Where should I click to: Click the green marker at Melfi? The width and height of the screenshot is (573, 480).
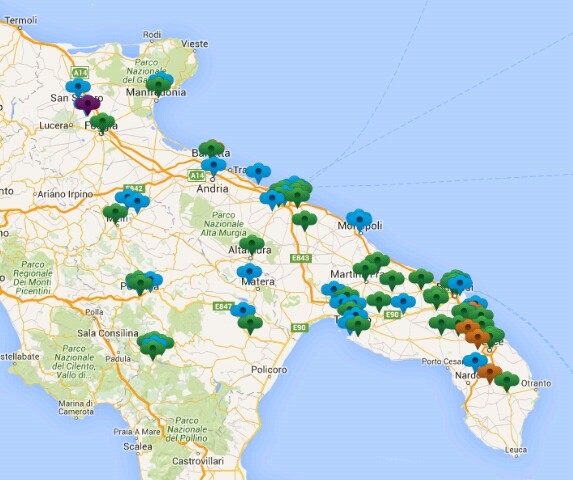(115, 213)
